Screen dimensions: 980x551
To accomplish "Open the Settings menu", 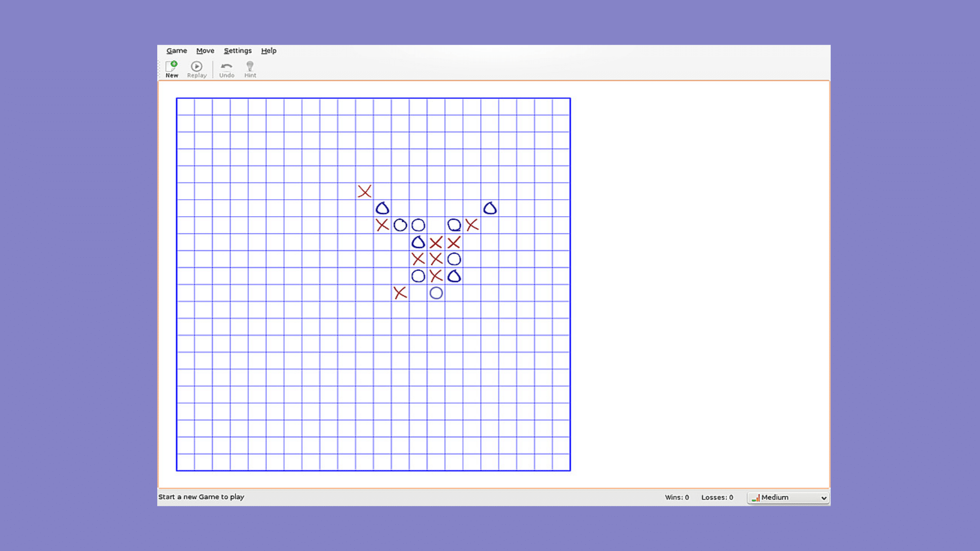I will coord(237,51).
